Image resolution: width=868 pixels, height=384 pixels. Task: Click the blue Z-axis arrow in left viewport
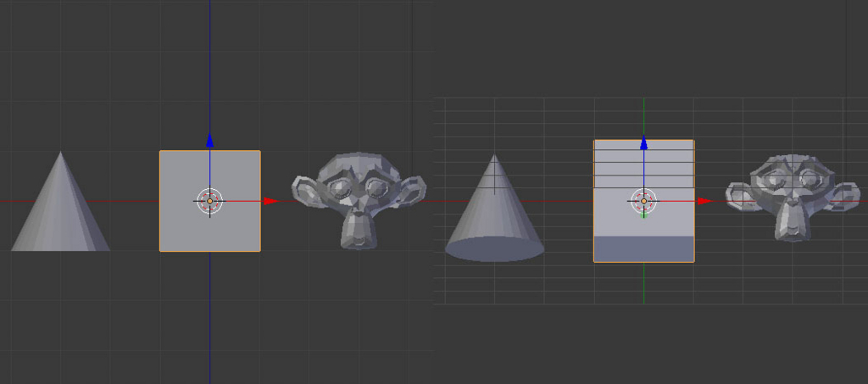coord(210,140)
